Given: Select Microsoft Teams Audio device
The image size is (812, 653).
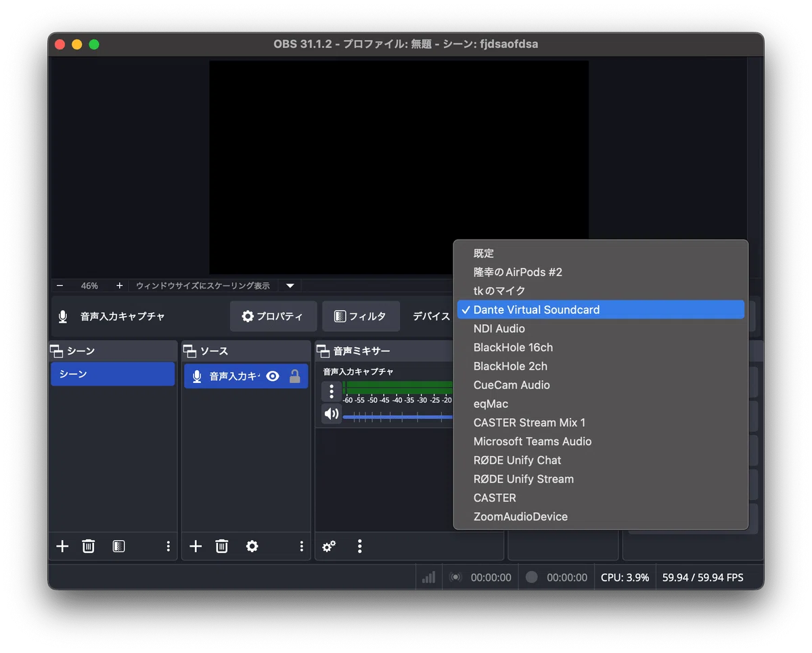Looking at the screenshot, I should point(601,441).
